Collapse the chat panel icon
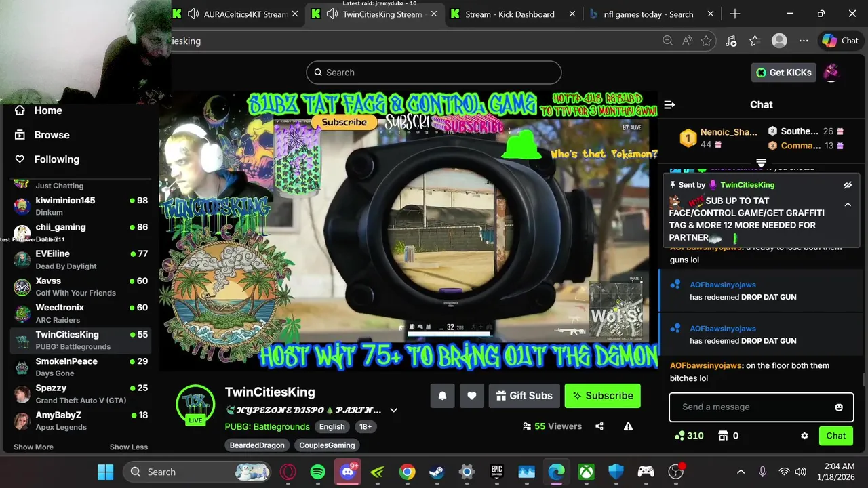The width and height of the screenshot is (868, 488). tap(669, 104)
